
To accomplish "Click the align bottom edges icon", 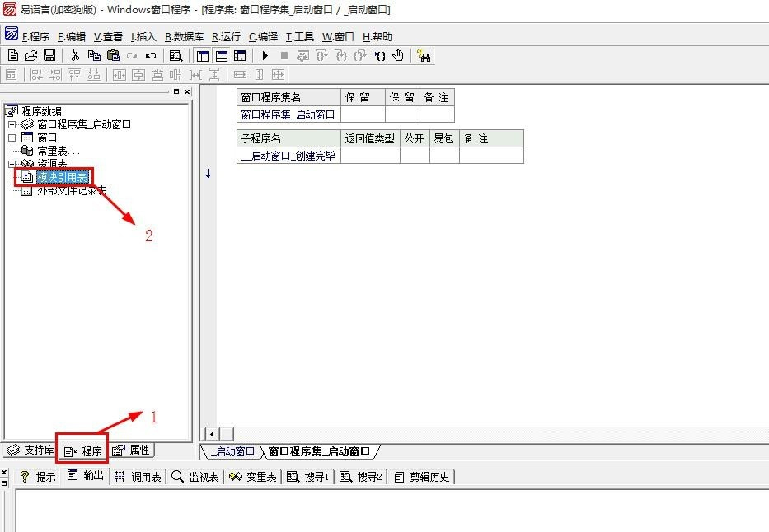I will tap(94, 74).
